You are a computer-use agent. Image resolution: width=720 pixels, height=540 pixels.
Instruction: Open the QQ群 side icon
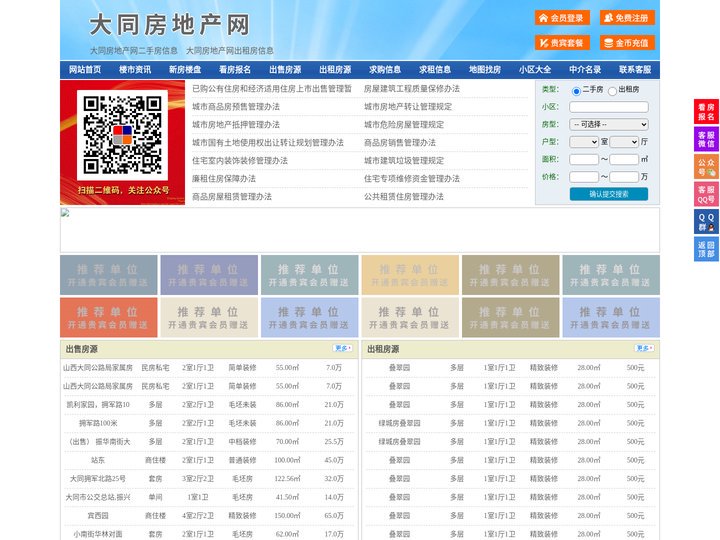[706, 222]
